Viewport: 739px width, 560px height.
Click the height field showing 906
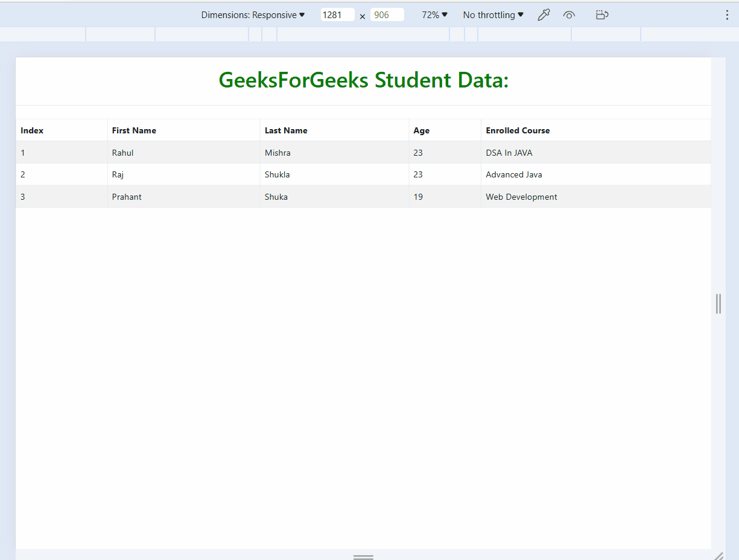387,15
